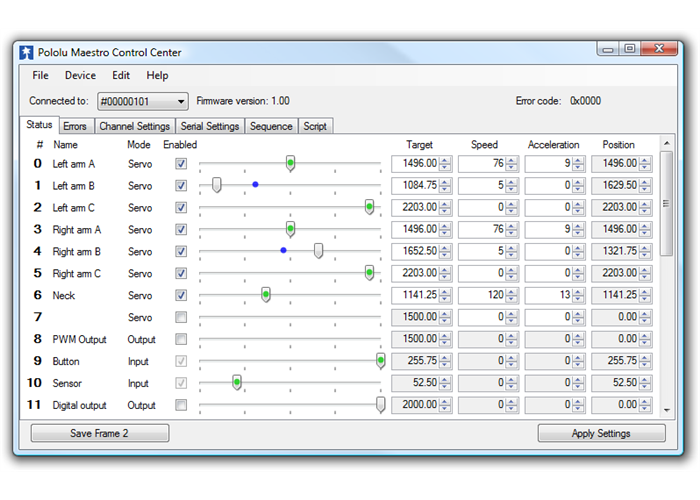The width and height of the screenshot is (700, 500).
Task: Switch to the Channel Settings tab
Action: pyautogui.click(x=134, y=127)
